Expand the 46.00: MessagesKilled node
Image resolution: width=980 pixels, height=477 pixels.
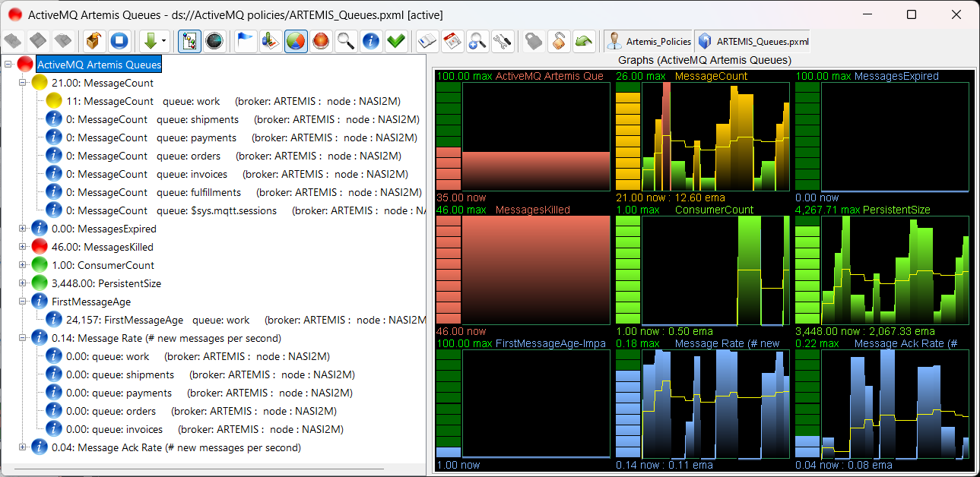pos(23,247)
